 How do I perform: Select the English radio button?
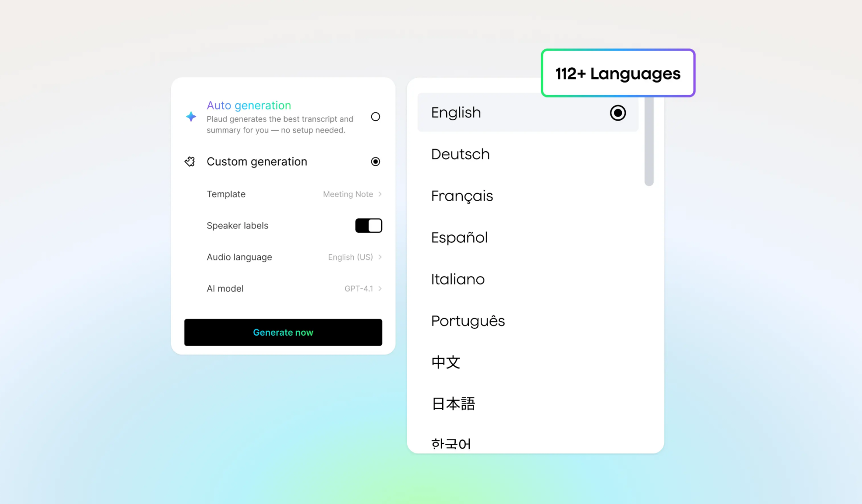coord(617,113)
